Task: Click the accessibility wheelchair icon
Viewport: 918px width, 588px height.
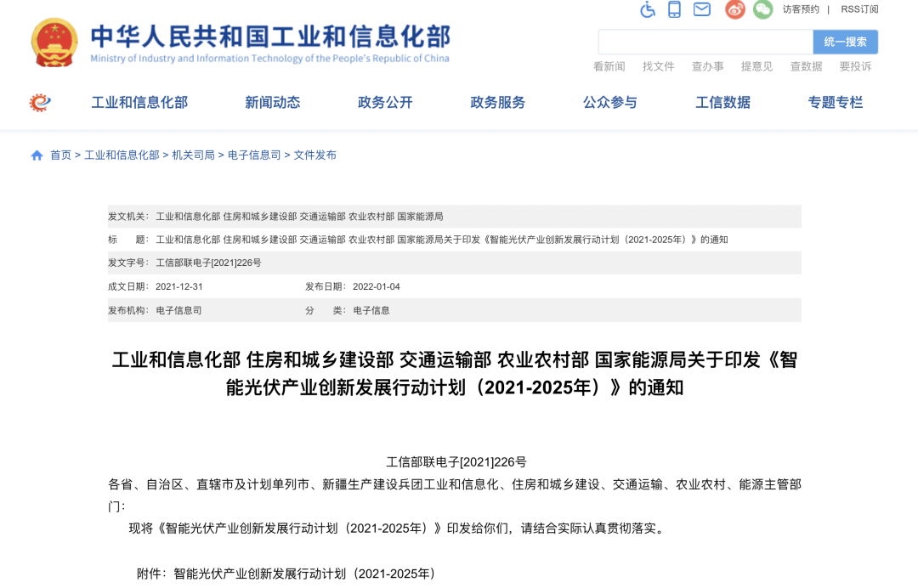Action: coord(647,11)
